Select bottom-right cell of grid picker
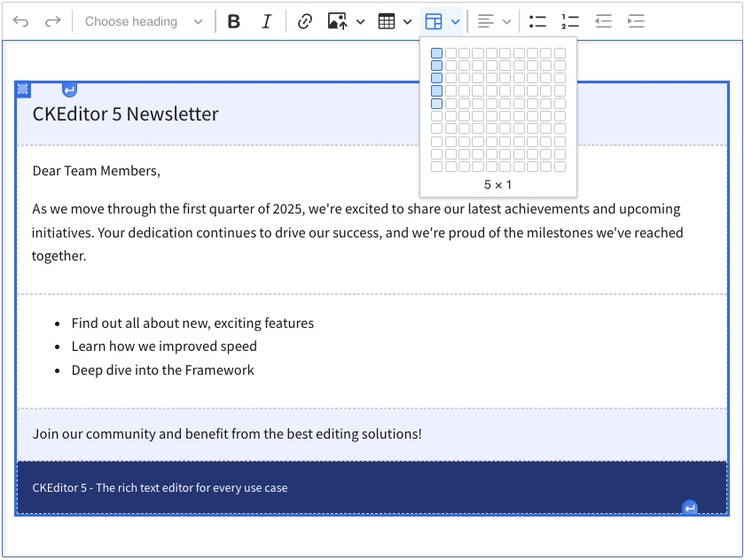 pos(560,167)
